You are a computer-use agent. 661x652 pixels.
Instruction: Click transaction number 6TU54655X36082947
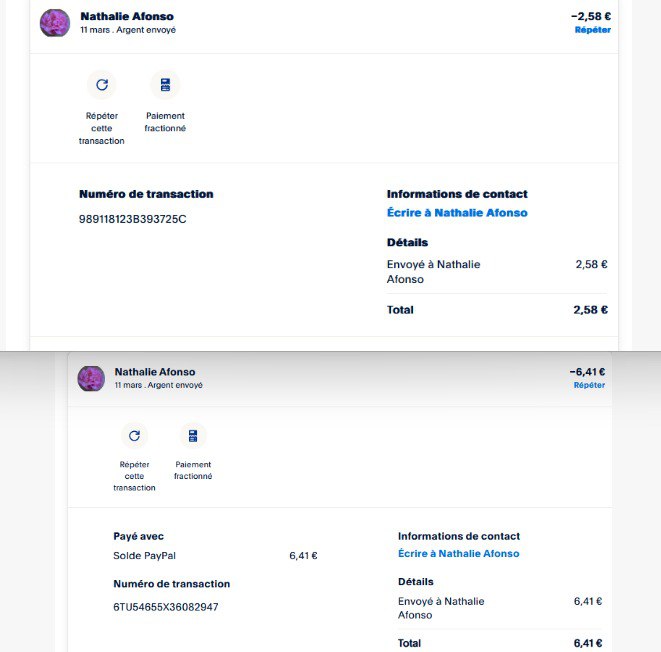pyautogui.click(x=166, y=606)
